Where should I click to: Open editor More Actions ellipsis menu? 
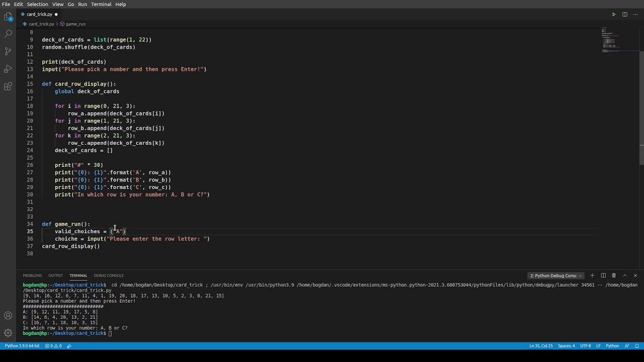click(636, 15)
